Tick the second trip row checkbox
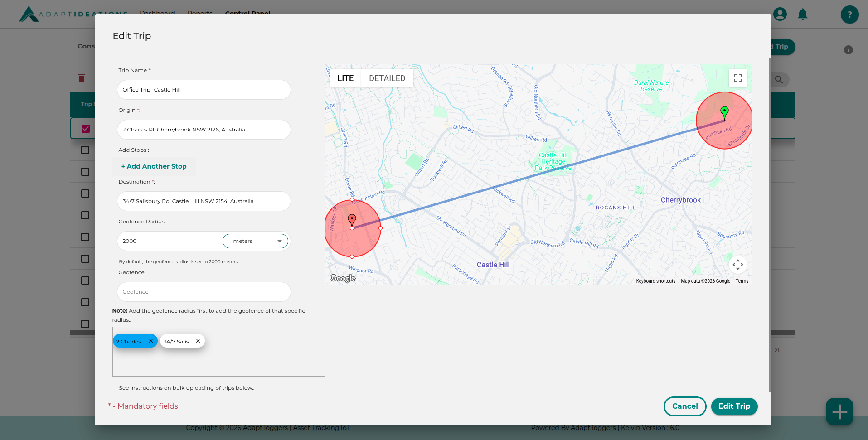 (85, 150)
